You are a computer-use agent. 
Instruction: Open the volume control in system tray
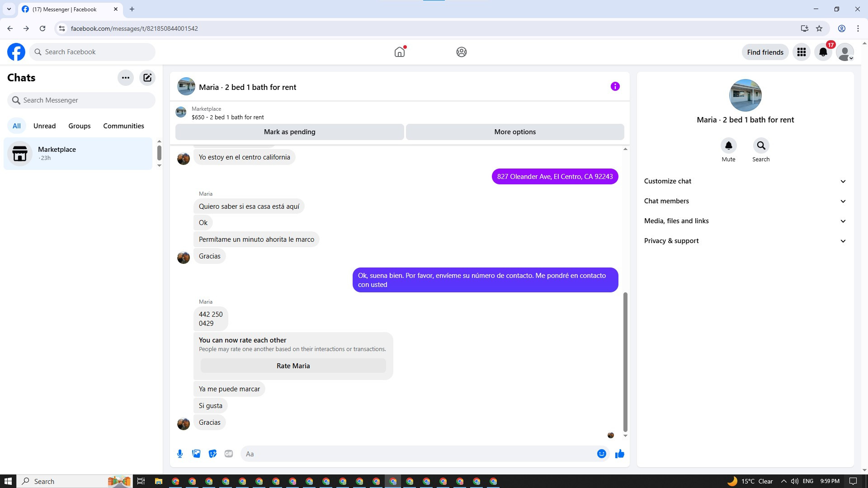coord(794,481)
